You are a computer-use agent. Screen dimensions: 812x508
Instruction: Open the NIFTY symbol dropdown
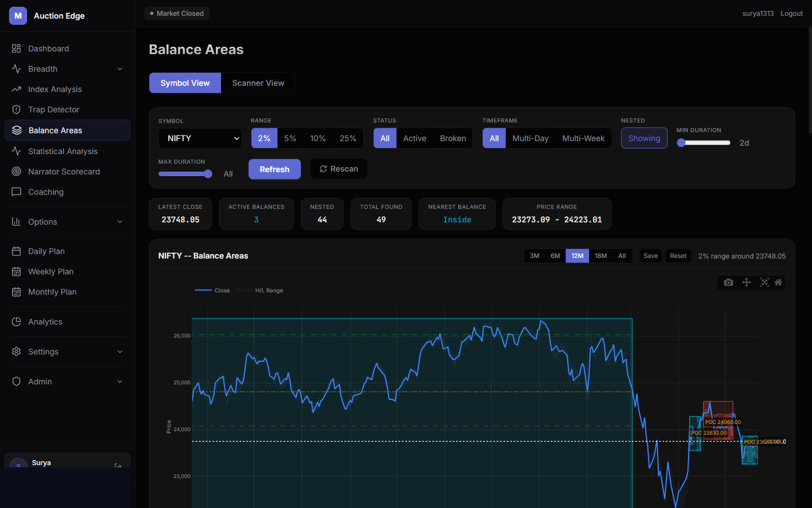200,138
